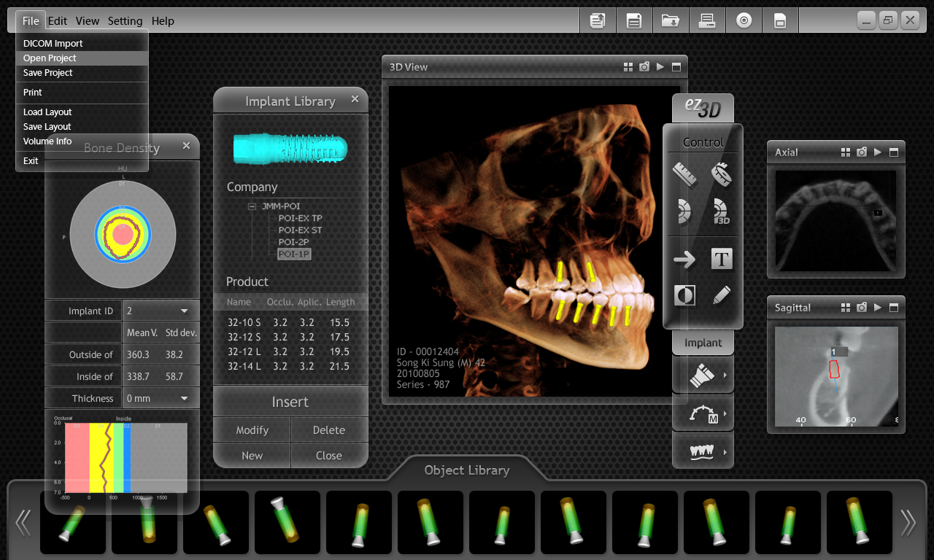Screen dimensions: 934x560
Task: Open the View menu
Action: (88, 21)
